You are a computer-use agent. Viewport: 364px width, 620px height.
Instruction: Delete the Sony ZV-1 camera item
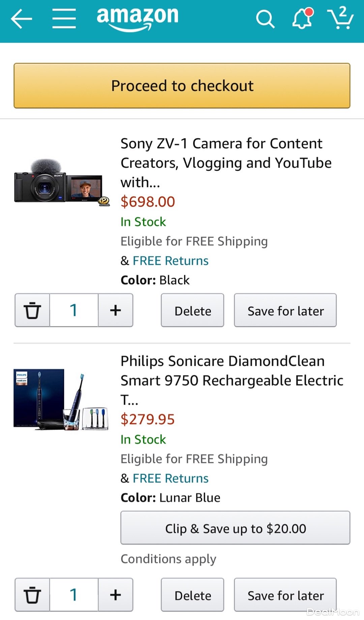point(192,310)
